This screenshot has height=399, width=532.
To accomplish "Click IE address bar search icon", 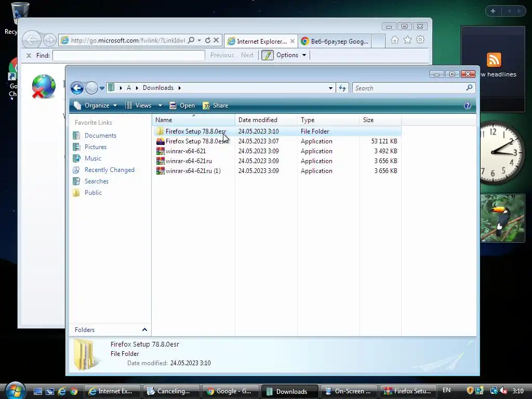I will (191, 40).
